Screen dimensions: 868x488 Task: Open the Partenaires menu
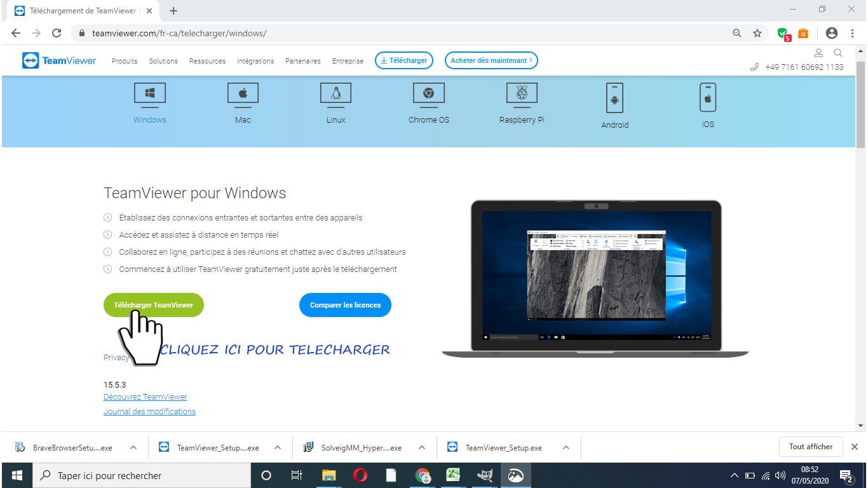303,61
